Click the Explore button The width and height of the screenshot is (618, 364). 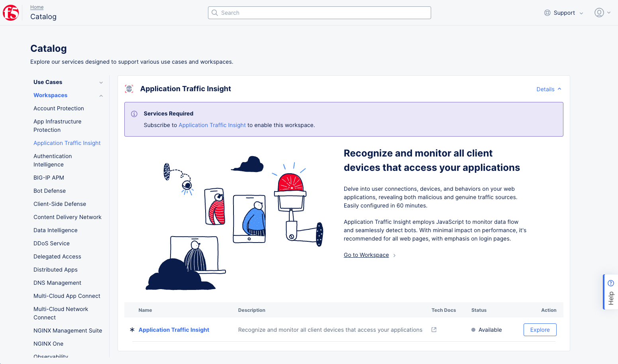pos(540,329)
